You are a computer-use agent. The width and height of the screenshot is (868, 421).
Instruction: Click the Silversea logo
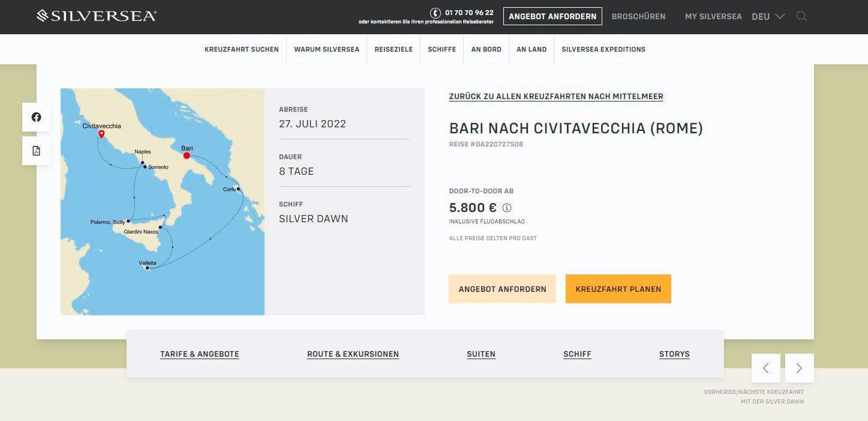[97, 16]
